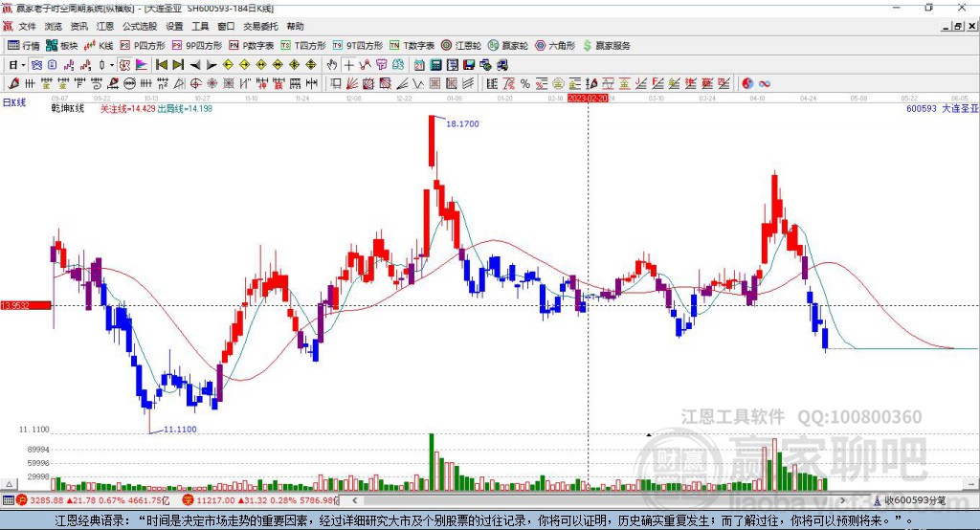
Task: Click the colored flag chart icon
Action: tap(142, 65)
